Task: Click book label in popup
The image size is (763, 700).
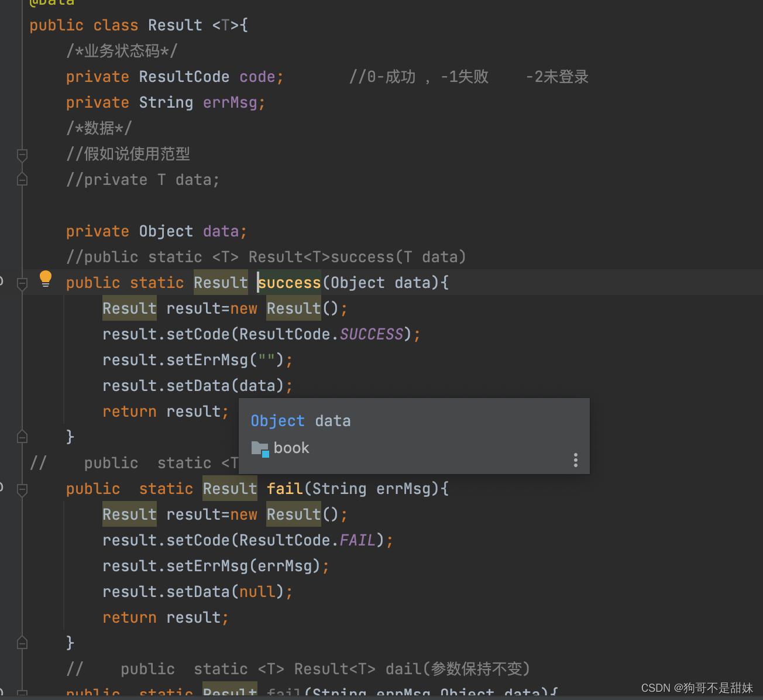Action: (291, 448)
